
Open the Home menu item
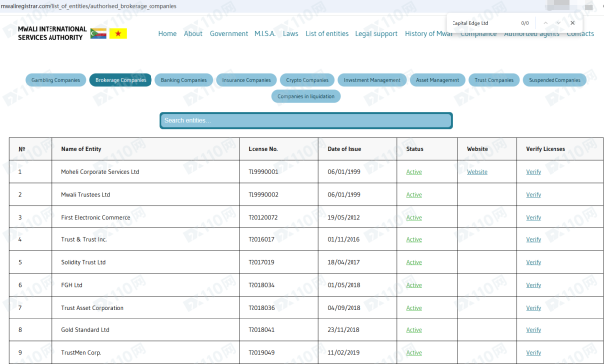[167, 33]
